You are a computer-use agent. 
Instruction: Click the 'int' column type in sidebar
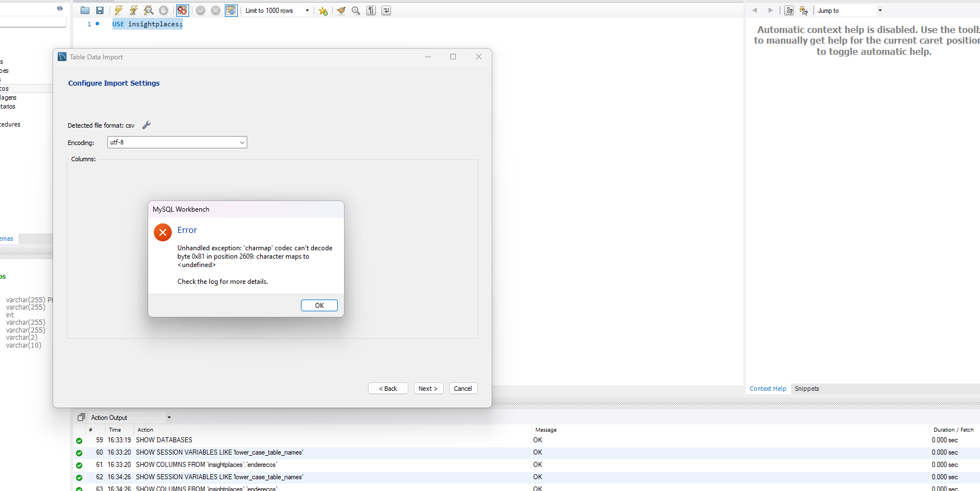(10, 315)
